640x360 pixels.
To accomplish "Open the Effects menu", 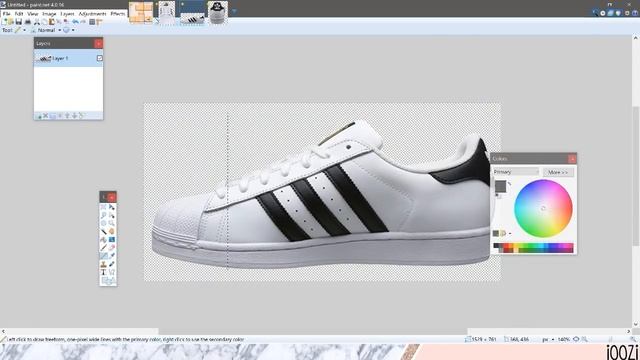I will click(x=118, y=13).
